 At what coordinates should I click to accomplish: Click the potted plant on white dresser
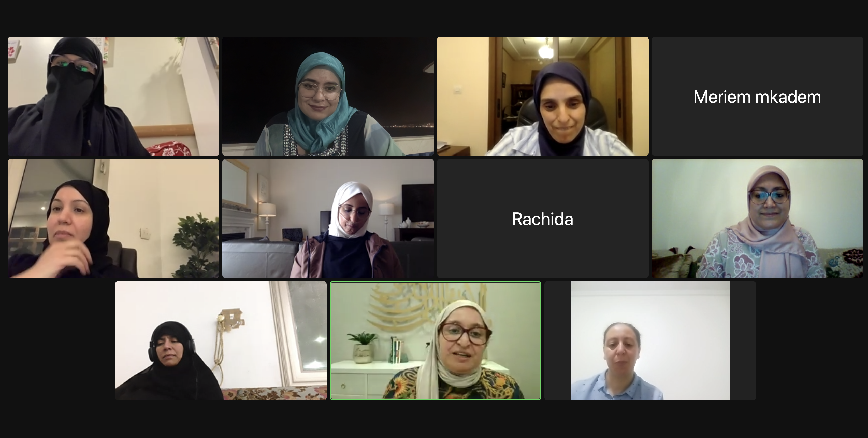[x=362, y=347]
